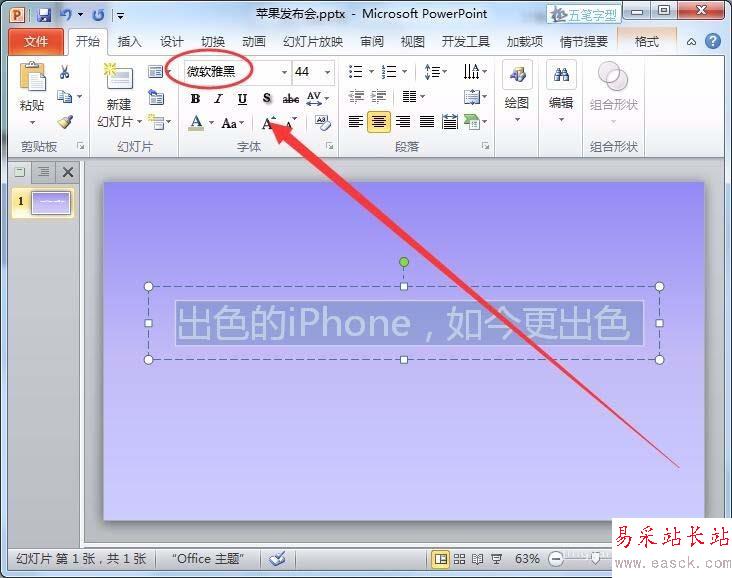Start Slide Show view from status bar
The image size is (732, 578).
(x=497, y=559)
